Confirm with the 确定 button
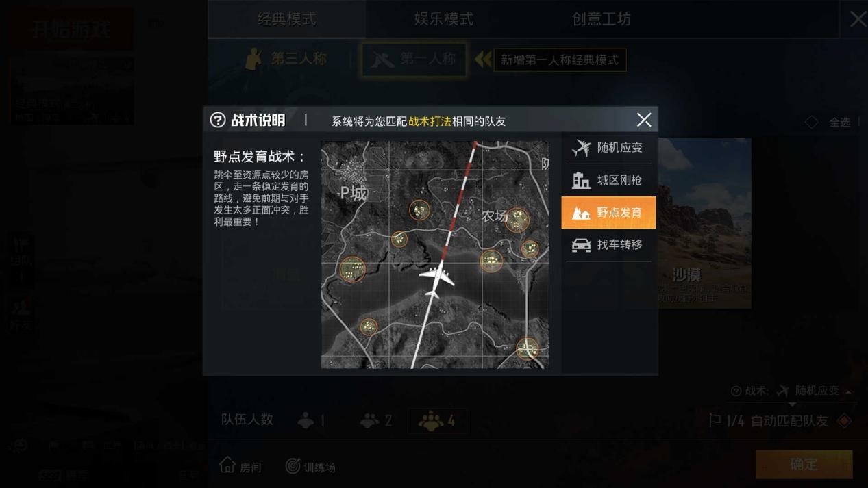Screen dimensions: 868x488 804,464
